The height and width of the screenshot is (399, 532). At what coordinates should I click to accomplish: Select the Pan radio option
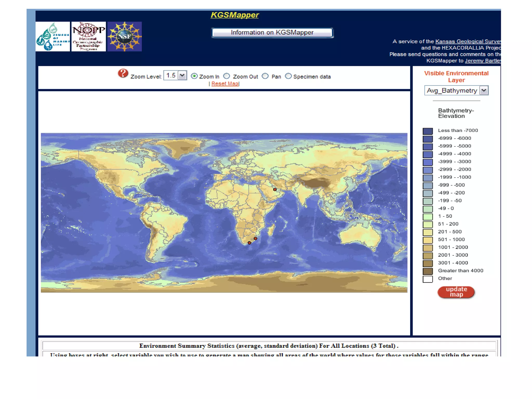coord(265,76)
